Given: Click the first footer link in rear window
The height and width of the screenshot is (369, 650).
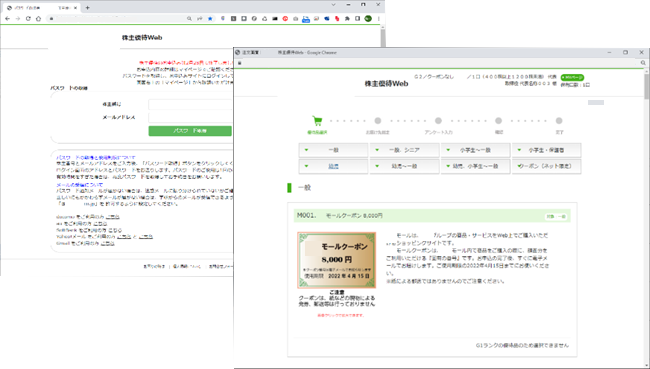Looking at the screenshot, I should pyautogui.click(x=154, y=267).
